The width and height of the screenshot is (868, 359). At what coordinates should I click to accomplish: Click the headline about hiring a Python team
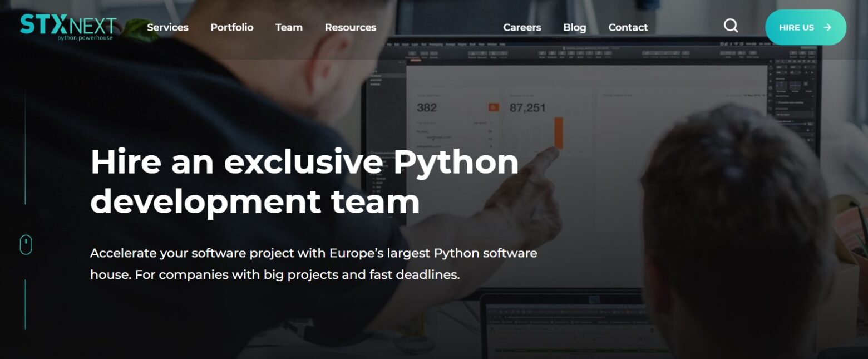click(x=305, y=181)
